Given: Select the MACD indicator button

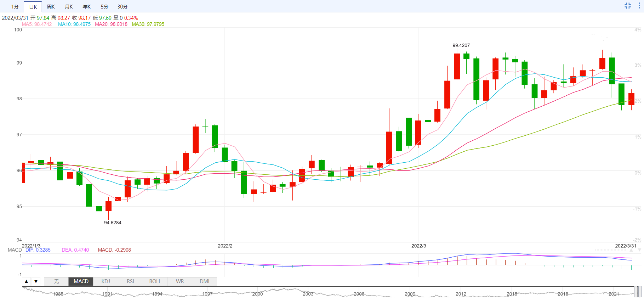Looking at the screenshot, I should (81, 281).
